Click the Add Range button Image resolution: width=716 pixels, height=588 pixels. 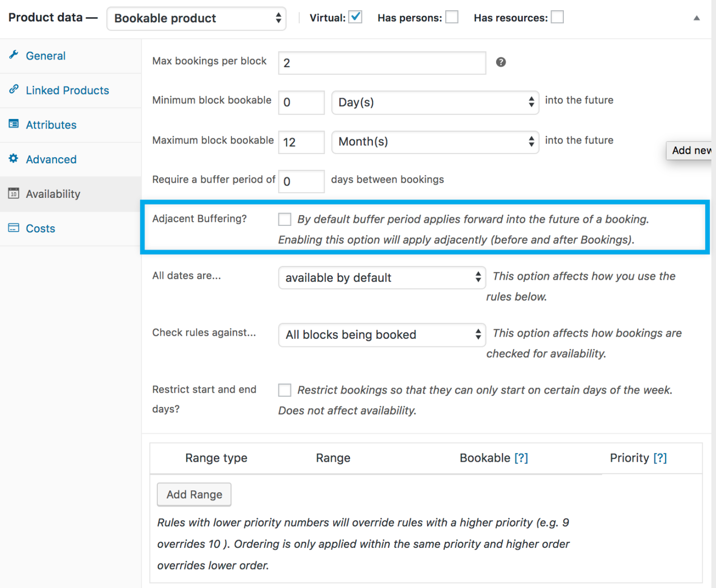pos(194,494)
